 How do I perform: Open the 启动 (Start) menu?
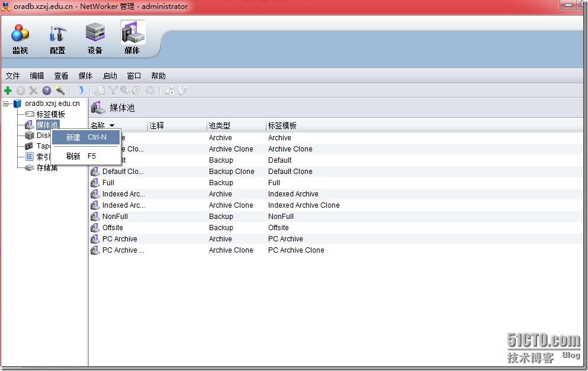(110, 76)
